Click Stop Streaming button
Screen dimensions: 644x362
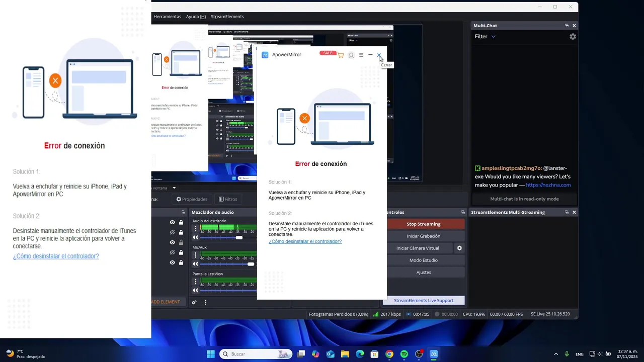point(424,224)
